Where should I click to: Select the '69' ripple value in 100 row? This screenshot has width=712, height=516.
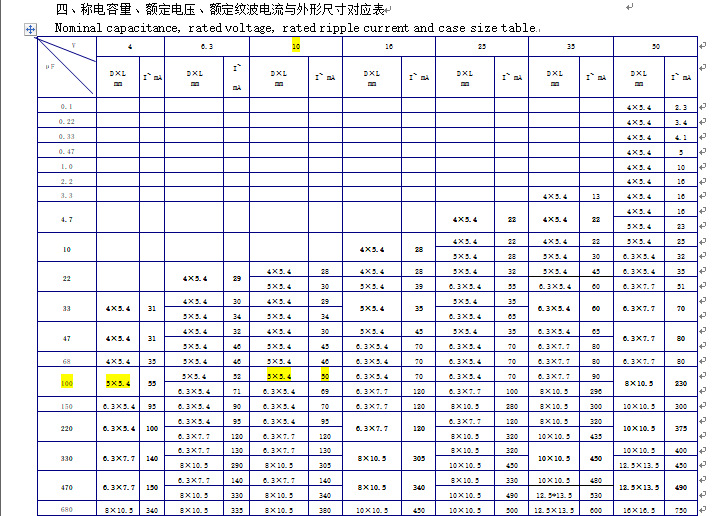325,391
